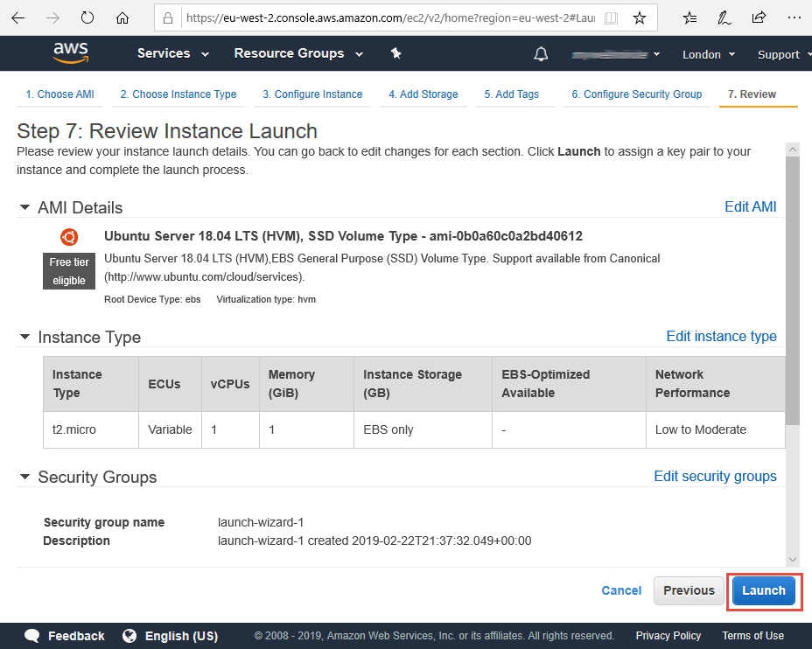Go to step 1 Choose AMI tab
The image size is (812, 649).
tap(60, 94)
